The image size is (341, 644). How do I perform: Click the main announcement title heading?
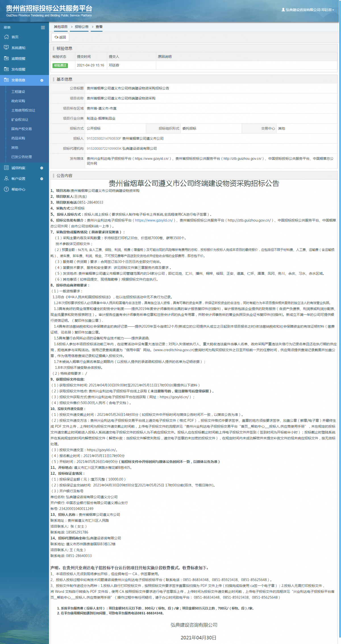[194, 183]
